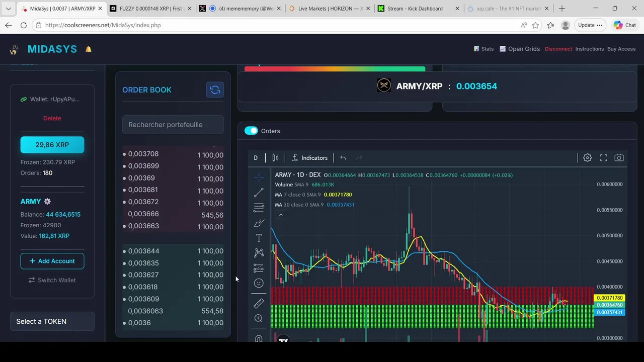This screenshot has width=644, height=362.
Task: Open the Select a TOKEN selector
Action: click(52, 321)
